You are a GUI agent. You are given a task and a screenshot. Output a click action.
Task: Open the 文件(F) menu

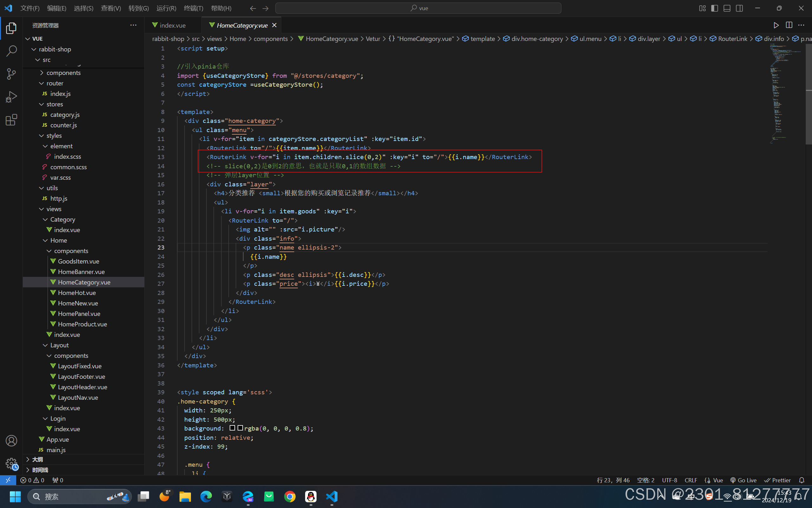tap(30, 8)
